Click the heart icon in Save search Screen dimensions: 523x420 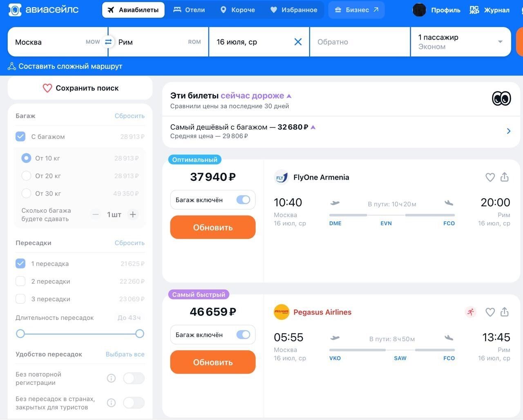(47, 88)
